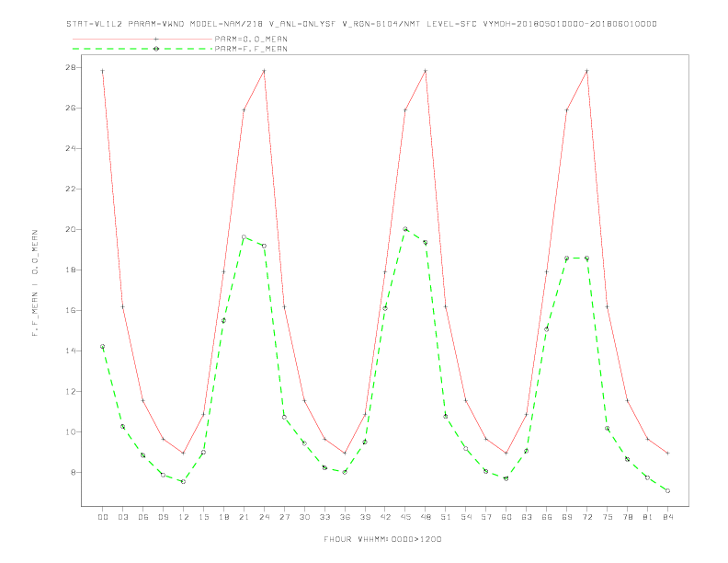
Task: Click the x-axis tick label 78
Action: click(627, 517)
